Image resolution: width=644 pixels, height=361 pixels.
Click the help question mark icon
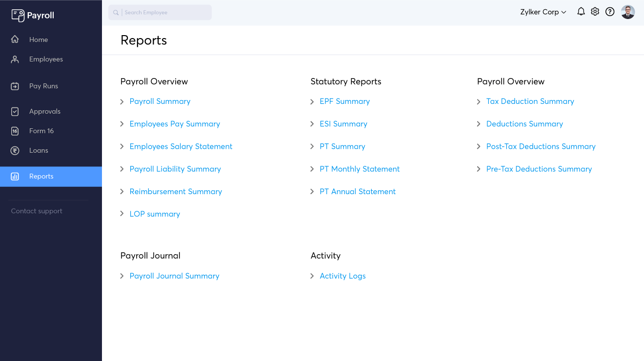tap(610, 12)
